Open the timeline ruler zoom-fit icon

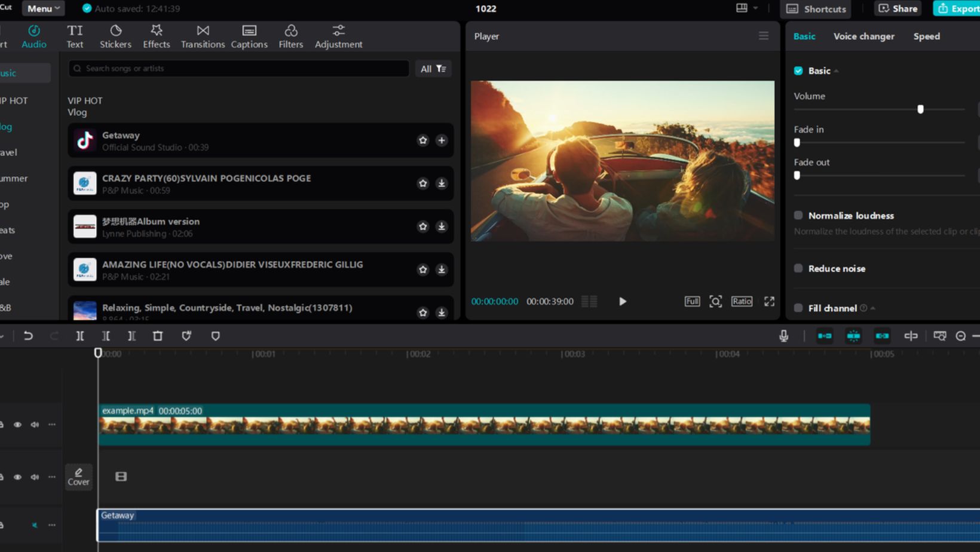(939, 336)
